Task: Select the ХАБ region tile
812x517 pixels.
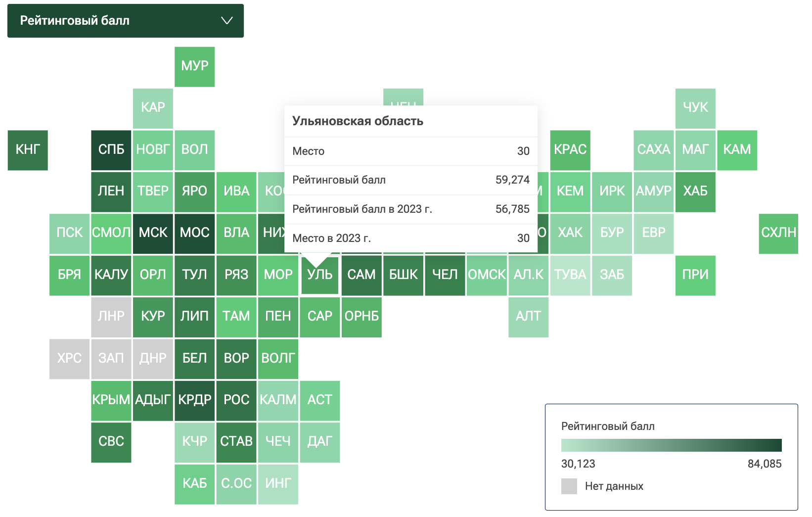Action: click(x=695, y=192)
